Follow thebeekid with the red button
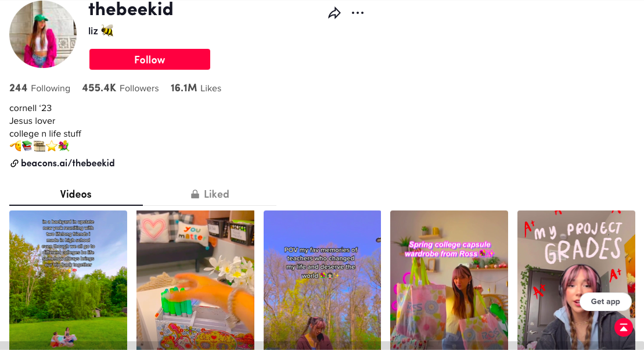This screenshot has width=644, height=350. coord(149,60)
